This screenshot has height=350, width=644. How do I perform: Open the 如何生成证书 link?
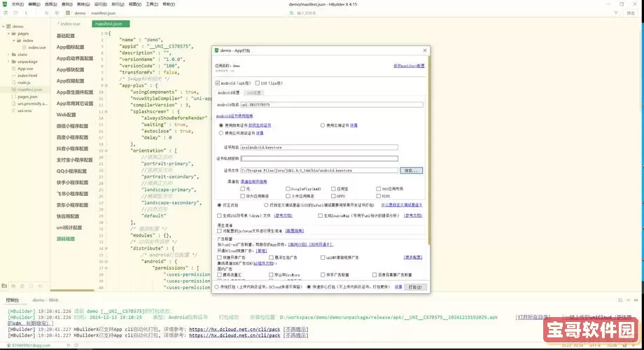click(x=260, y=125)
